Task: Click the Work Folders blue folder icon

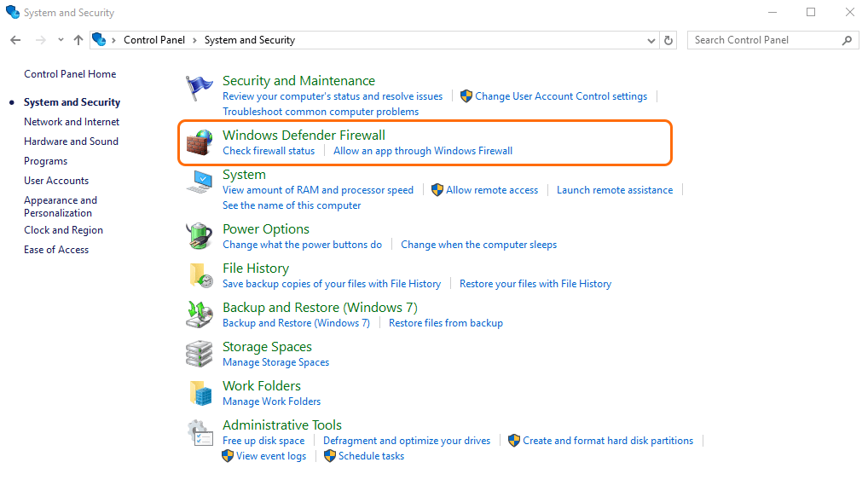Action: click(199, 393)
